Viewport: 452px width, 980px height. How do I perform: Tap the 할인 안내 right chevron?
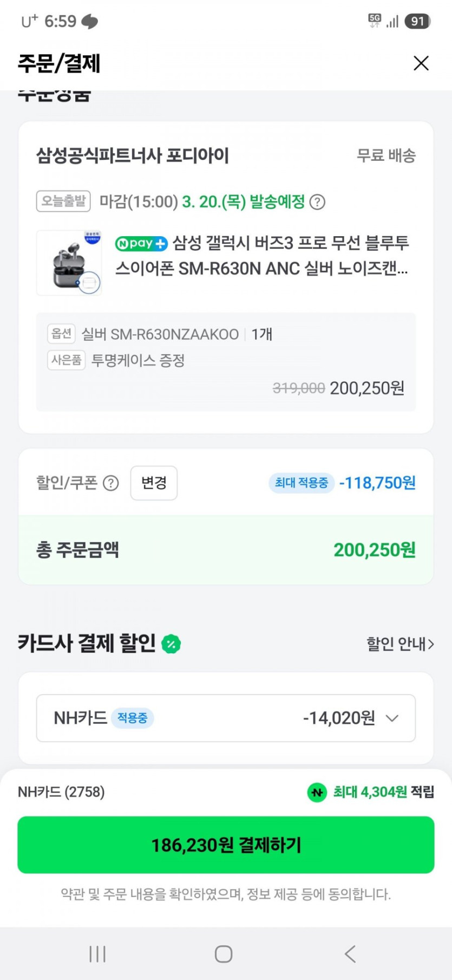(431, 644)
